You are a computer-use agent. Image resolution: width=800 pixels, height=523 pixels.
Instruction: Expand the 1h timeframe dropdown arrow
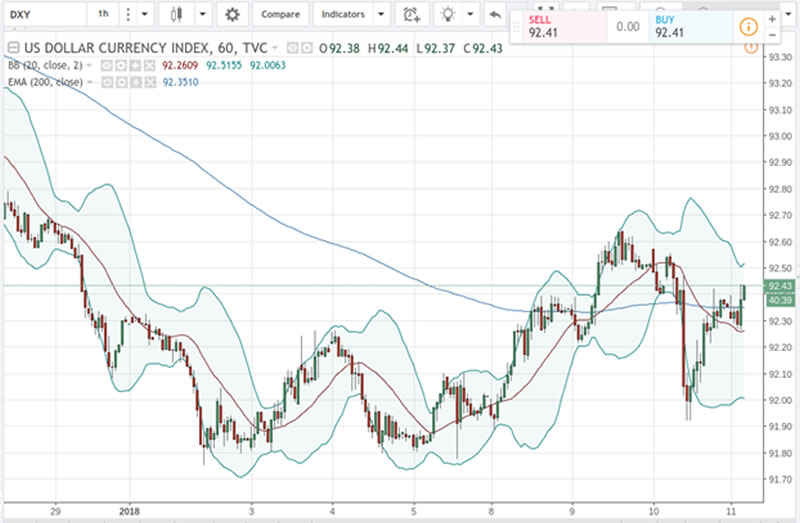click(145, 15)
